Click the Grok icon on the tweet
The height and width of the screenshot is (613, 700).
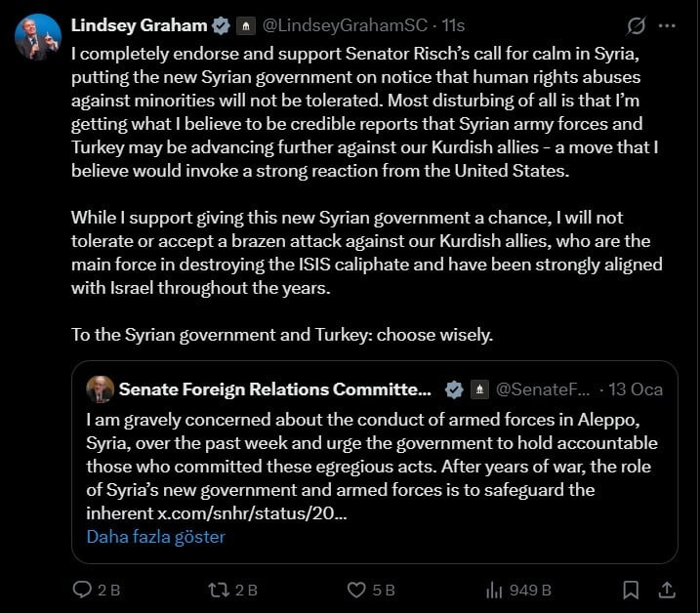coord(637,26)
